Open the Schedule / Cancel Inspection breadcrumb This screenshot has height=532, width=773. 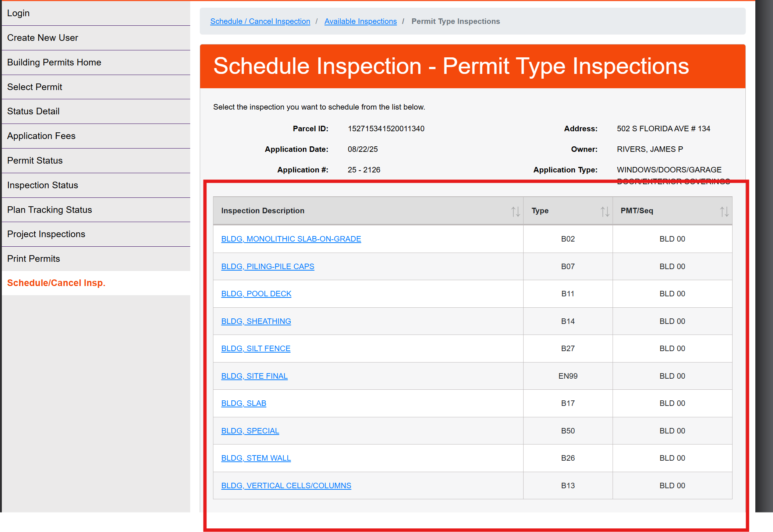tap(260, 21)
